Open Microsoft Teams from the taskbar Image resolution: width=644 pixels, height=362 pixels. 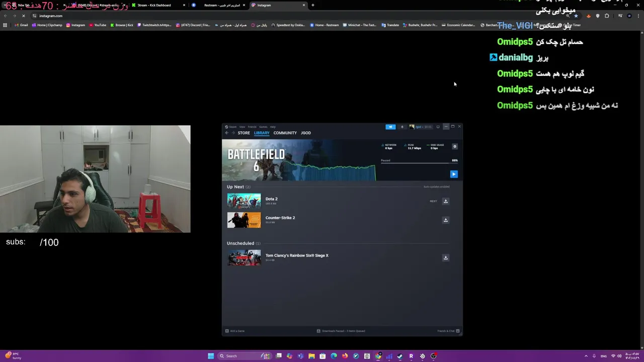pos(300,356)
